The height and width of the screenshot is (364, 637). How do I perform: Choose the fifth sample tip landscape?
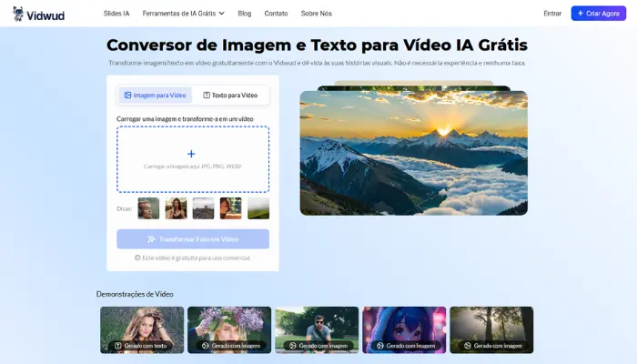[x=258, y=208]
